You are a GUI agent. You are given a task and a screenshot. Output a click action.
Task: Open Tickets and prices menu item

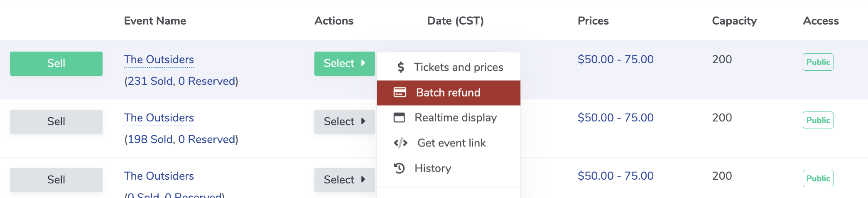coord(458,67)
